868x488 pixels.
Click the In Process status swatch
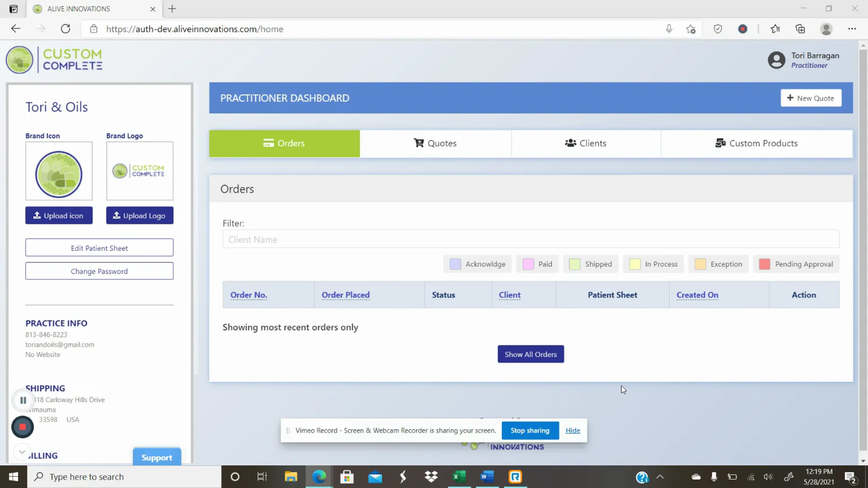634,264
